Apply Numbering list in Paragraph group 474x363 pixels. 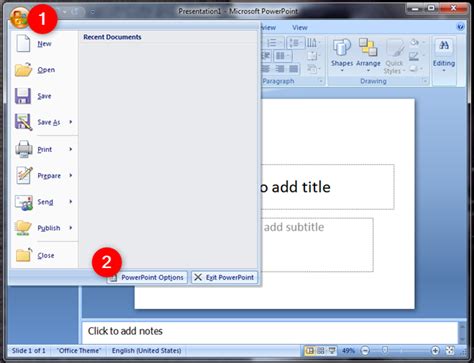[274, 43]
